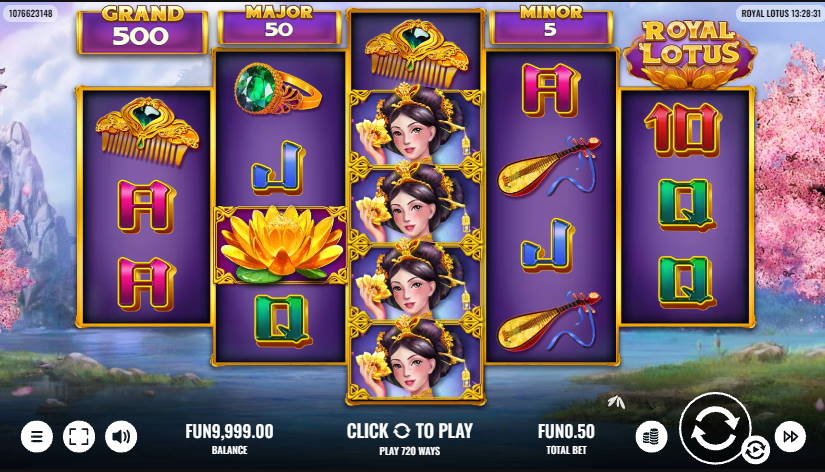Activate turbo fast-forward mode
Screen dimensions: 825x472
click(x=790, y=436)
